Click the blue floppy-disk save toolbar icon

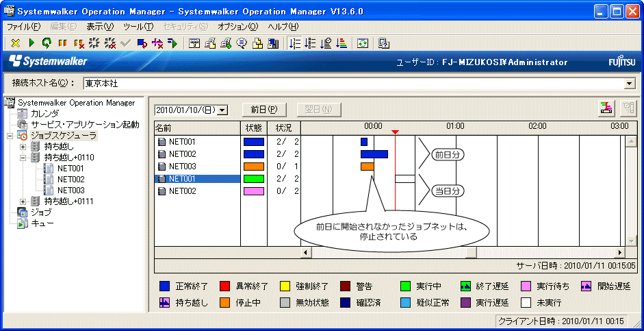[x=273, y=43]
